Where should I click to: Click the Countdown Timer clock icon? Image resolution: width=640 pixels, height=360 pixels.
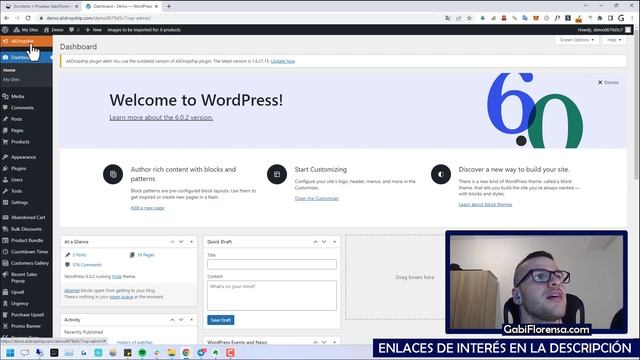(5, 252)
